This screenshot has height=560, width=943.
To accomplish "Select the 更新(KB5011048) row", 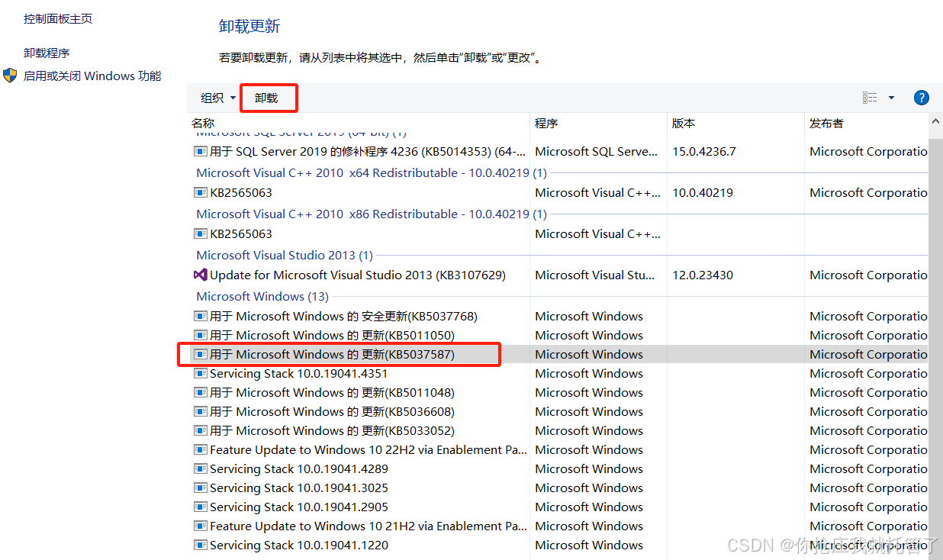I will [558, 392].
